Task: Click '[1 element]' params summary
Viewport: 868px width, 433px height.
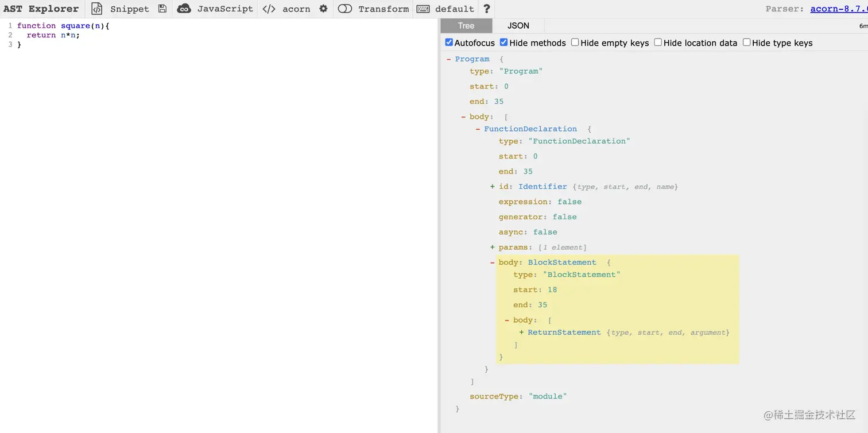Action: pyautogui.click(x=562, y=248)
